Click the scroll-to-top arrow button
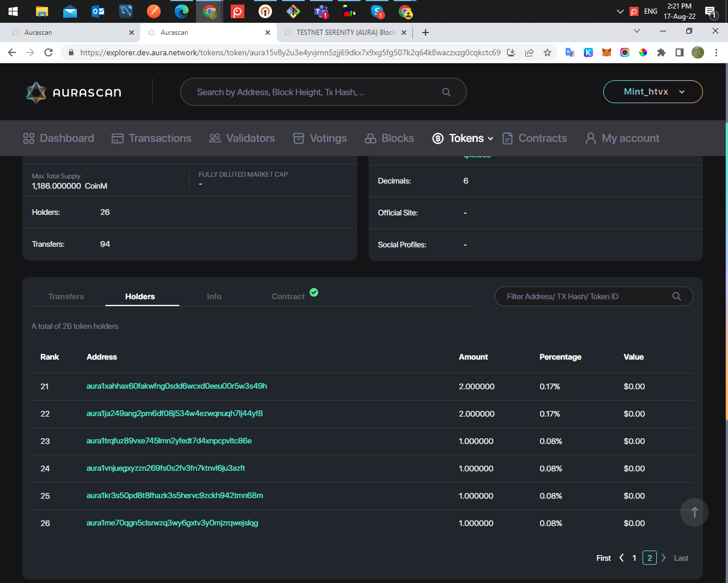The width and height of the screenshot is (728, 583). coord(694,512)
